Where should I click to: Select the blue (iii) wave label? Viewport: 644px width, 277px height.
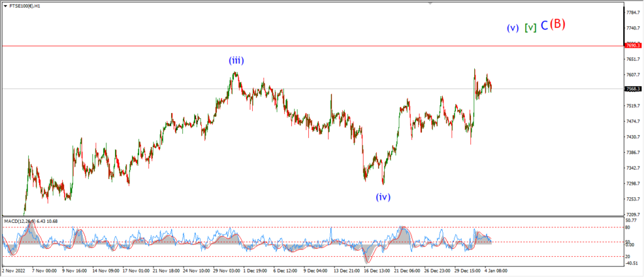click(x=236, y=61)
